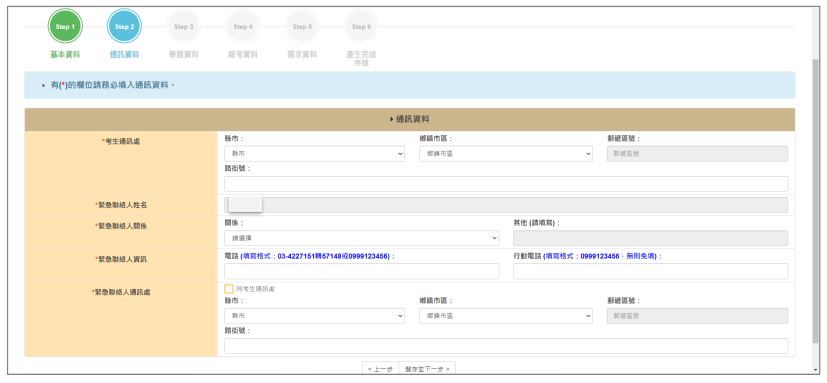Viewport: 827px width, 383px height.
Task: Click the green Step 1 circle
Action: [65, 26]
